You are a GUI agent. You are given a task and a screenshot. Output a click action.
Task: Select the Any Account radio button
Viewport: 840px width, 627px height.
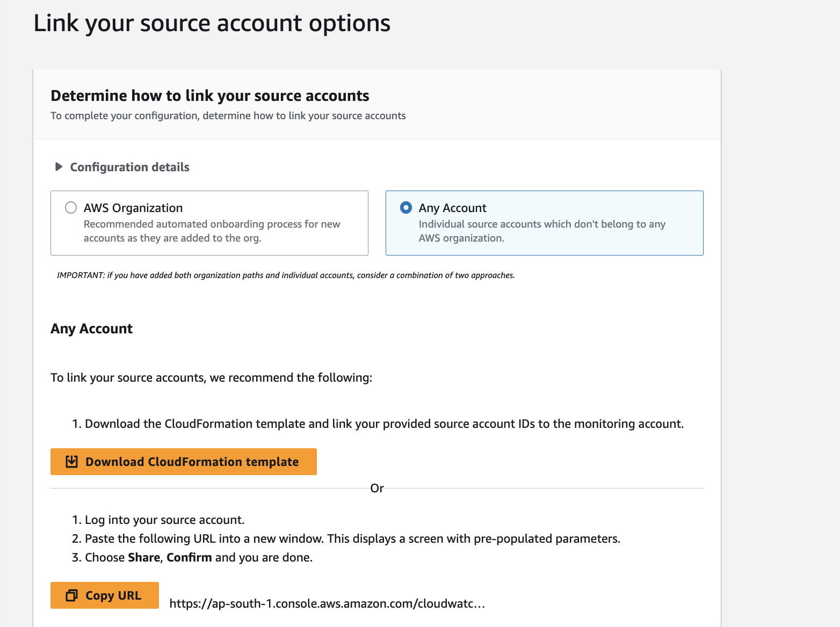click(x=406, y=208)
